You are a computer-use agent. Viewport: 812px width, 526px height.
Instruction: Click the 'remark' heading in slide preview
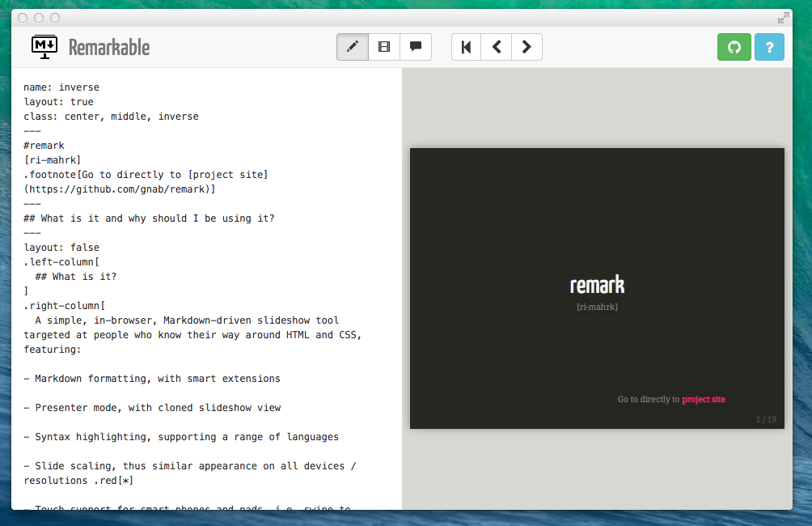597,285
